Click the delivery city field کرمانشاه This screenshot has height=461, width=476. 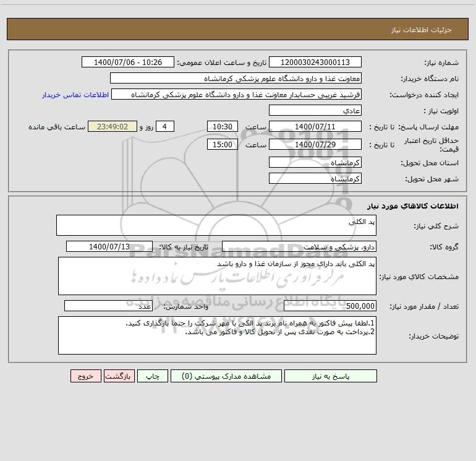[315, 178]
